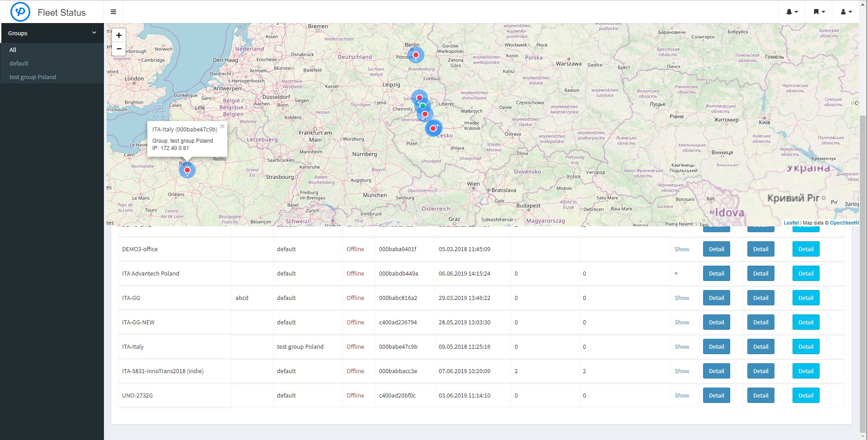Viewport: 868px width, 440px height.
Task: Click the date 07.06.2019 10:20:09
Action: point(464,371)
